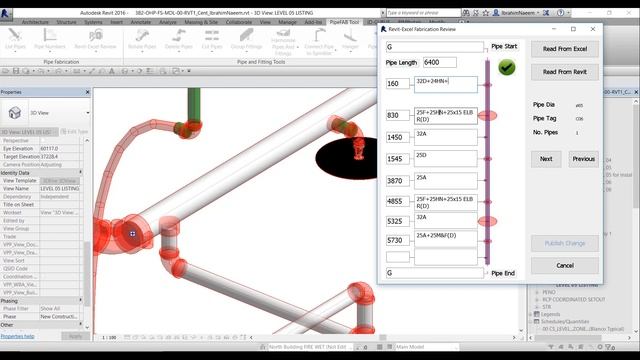Click the 3D View house icon in Properties
Viewport: 640px width, 360px height.
pos(15,112)
